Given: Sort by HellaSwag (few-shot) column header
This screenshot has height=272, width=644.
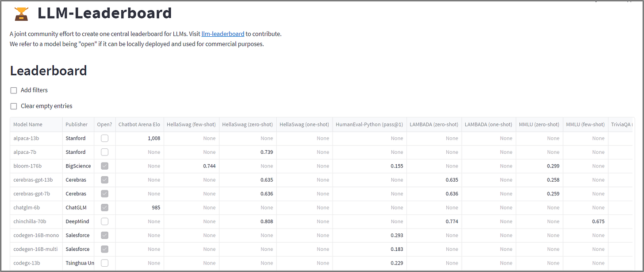Looking at the screenshot, I should click(x=191, y=124).
